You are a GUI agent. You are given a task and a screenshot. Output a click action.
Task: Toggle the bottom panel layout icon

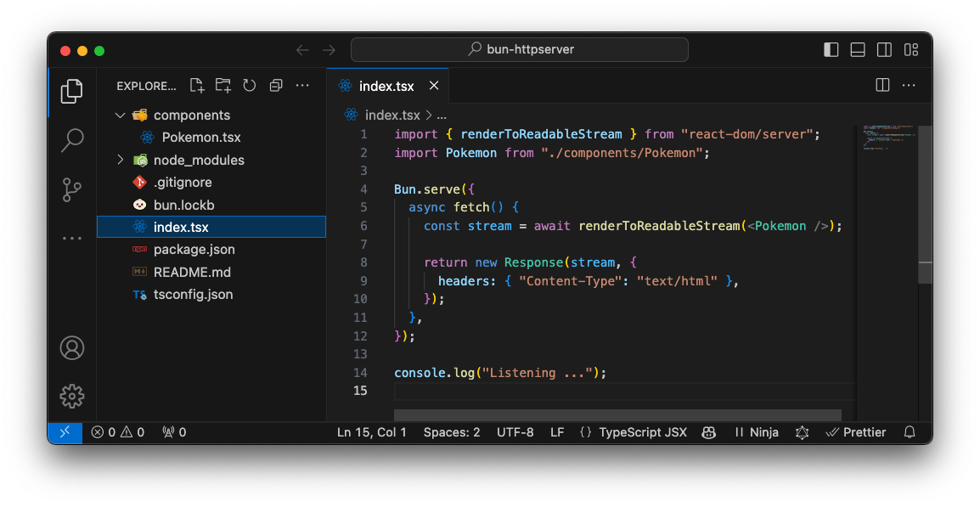click(x=858, y=50)
